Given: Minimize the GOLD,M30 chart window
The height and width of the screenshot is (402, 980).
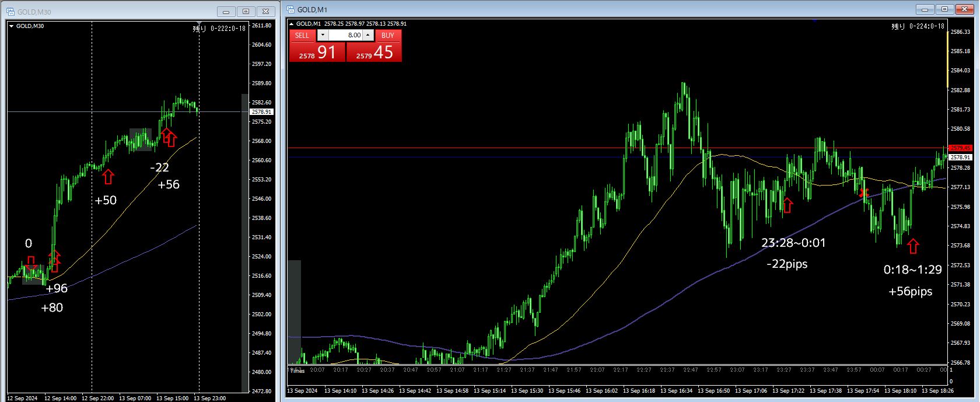Looking at the screenshot, I should [226, 12].
